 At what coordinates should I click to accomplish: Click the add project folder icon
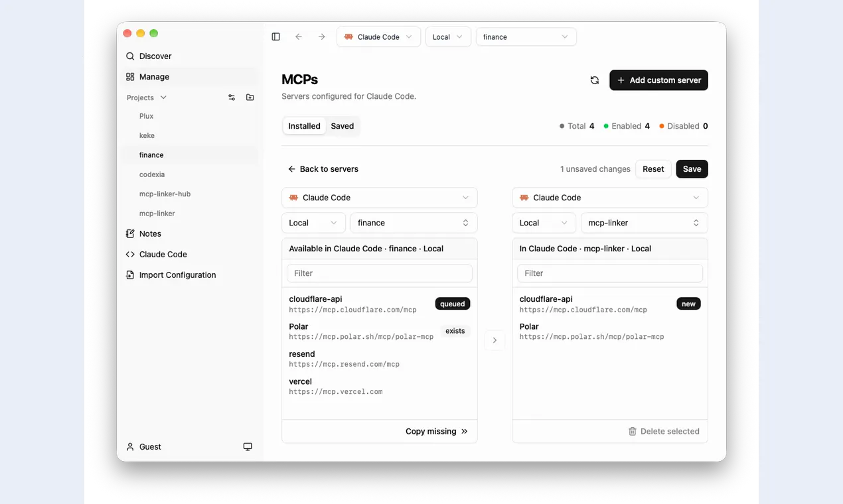250,97
